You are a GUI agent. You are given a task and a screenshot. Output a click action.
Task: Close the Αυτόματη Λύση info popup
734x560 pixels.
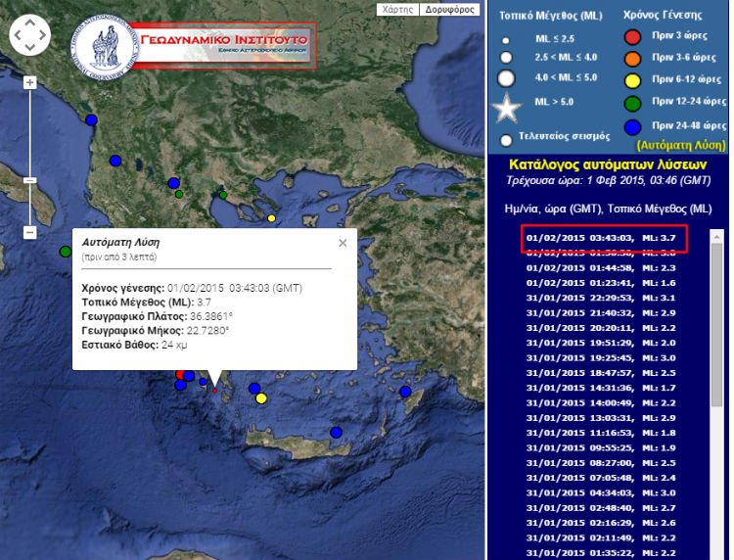(343, 243)
